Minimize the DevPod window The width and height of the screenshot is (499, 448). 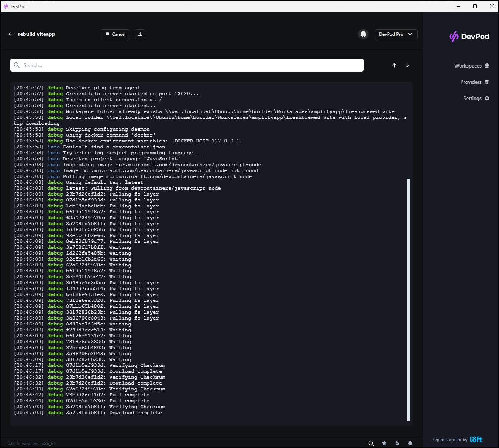click(x=458, y=6)
